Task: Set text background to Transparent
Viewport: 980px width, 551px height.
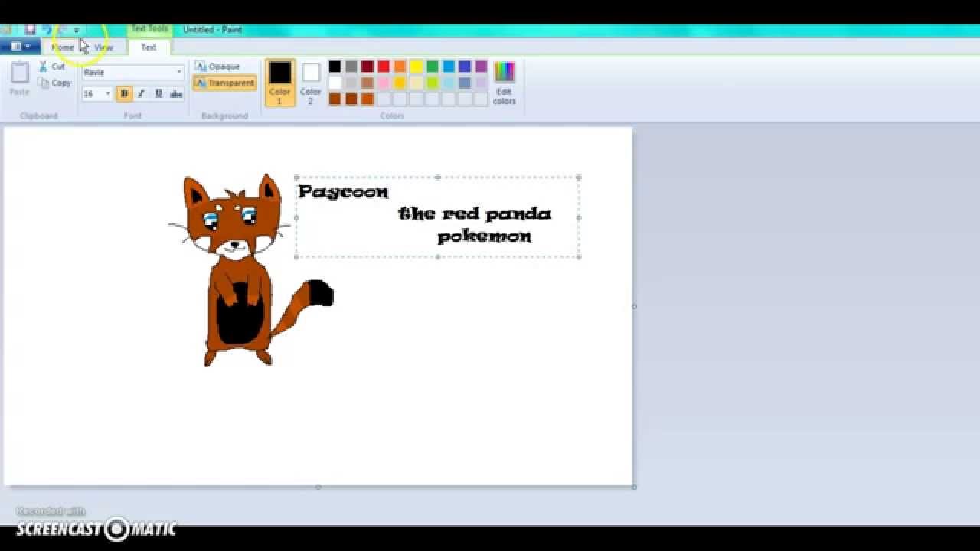Action: (x=224, y=83)
